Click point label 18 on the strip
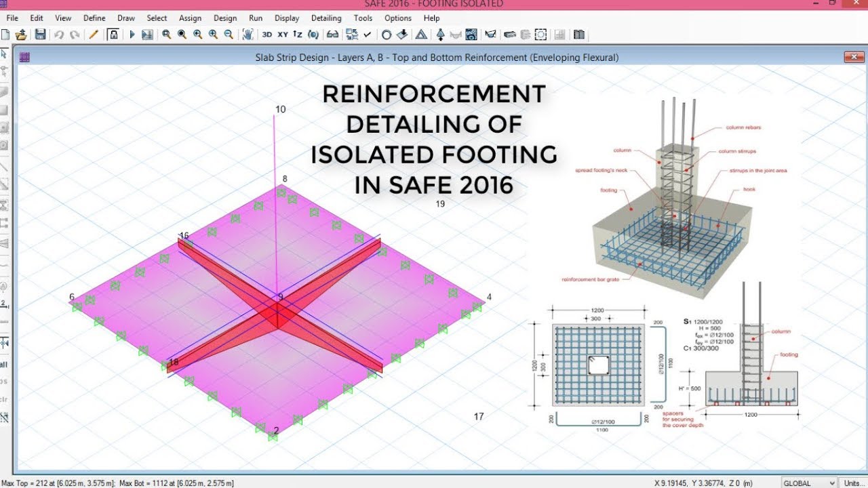Screen dimensions: 868x488 coord(174,363)
